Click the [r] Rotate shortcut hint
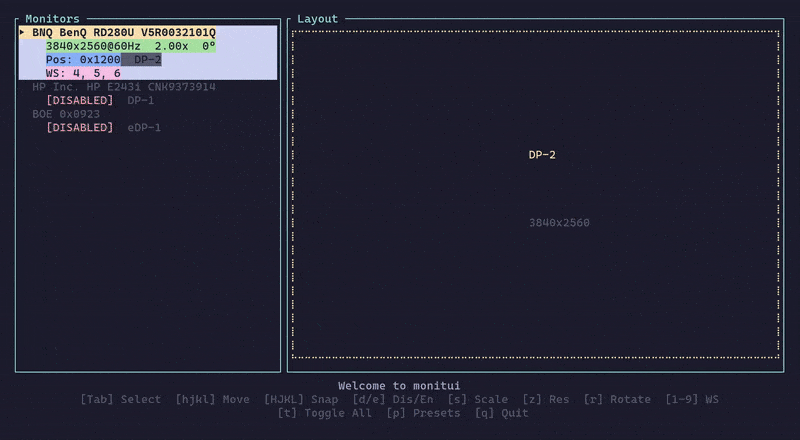The height and width of the screenshot is (440, 800). point(617,399)
